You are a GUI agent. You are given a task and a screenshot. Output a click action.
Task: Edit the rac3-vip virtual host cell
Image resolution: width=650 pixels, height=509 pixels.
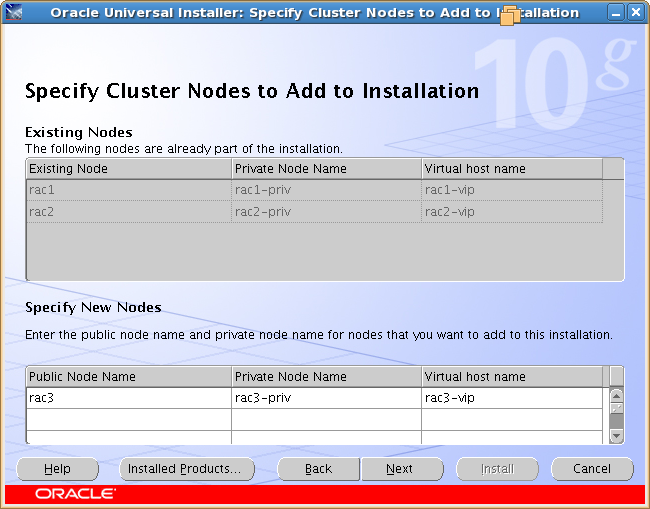(x=512, y=398)
